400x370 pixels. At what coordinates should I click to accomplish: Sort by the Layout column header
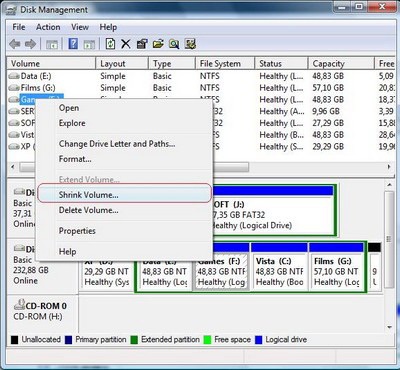coord(122,63)
